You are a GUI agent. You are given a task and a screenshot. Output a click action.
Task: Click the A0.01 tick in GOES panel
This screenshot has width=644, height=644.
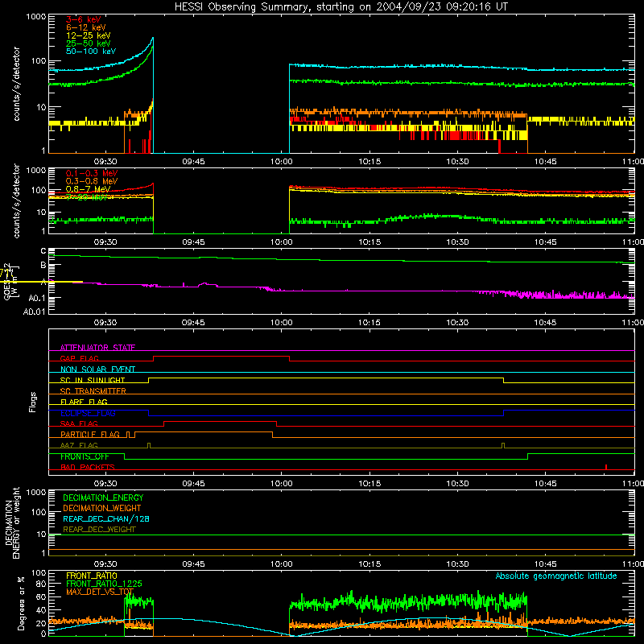[35, 312]
